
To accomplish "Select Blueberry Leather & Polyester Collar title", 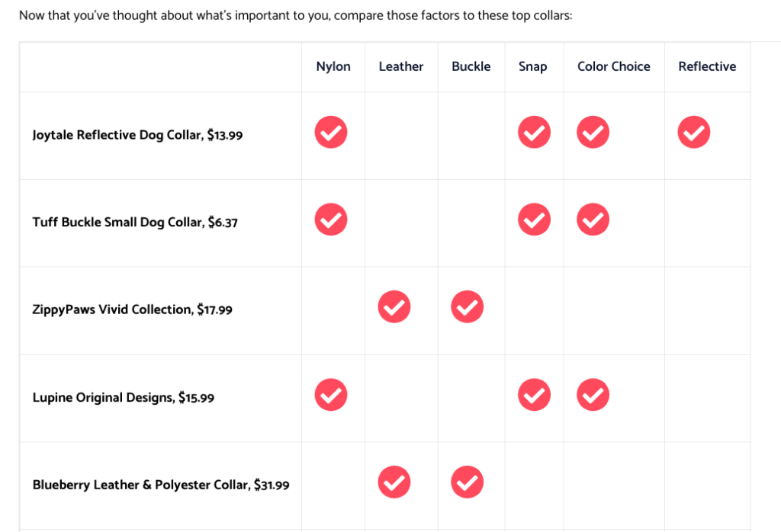I will click(x=161, y=485).
